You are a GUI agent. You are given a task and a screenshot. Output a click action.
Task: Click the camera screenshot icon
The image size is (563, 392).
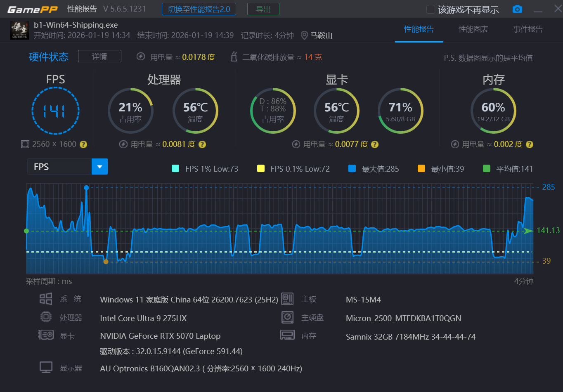point(517,9)
